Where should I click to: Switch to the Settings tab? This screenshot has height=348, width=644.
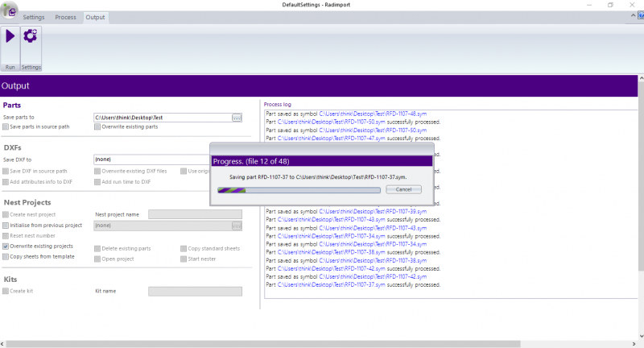click(x=34, y=17)
